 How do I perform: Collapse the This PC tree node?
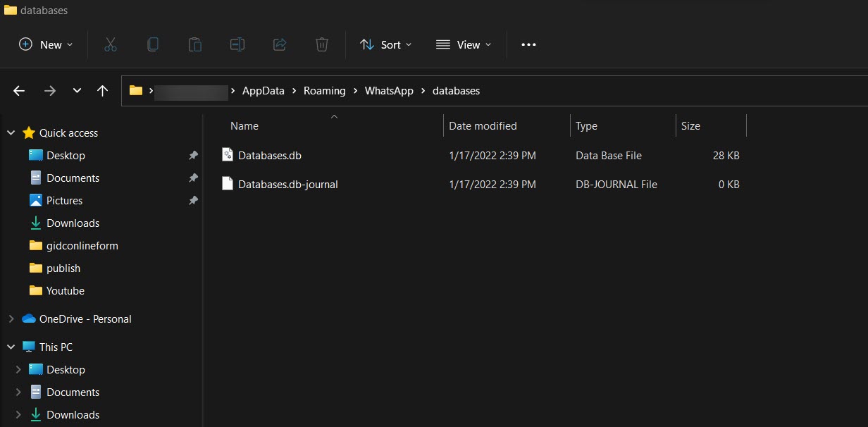coord(11,347)
